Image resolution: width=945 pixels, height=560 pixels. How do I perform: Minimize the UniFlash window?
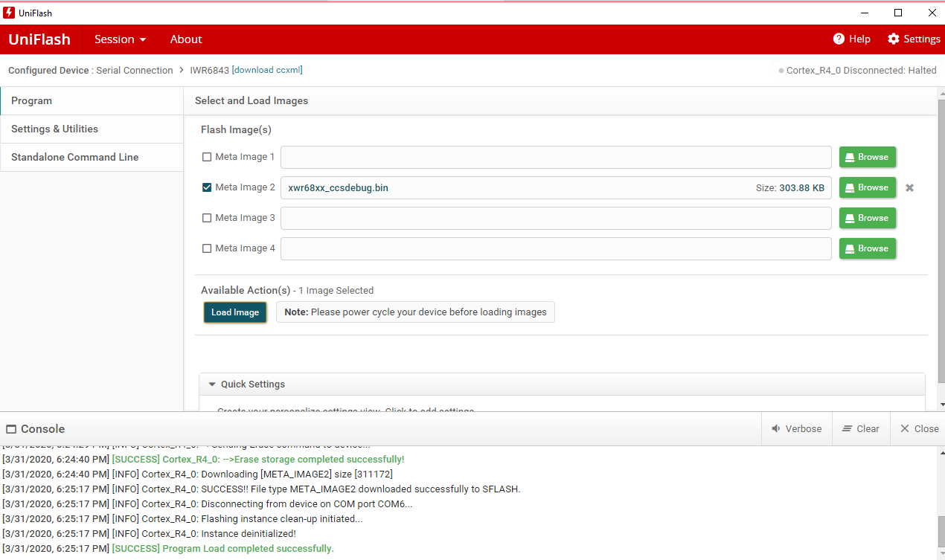coord(864,13)
